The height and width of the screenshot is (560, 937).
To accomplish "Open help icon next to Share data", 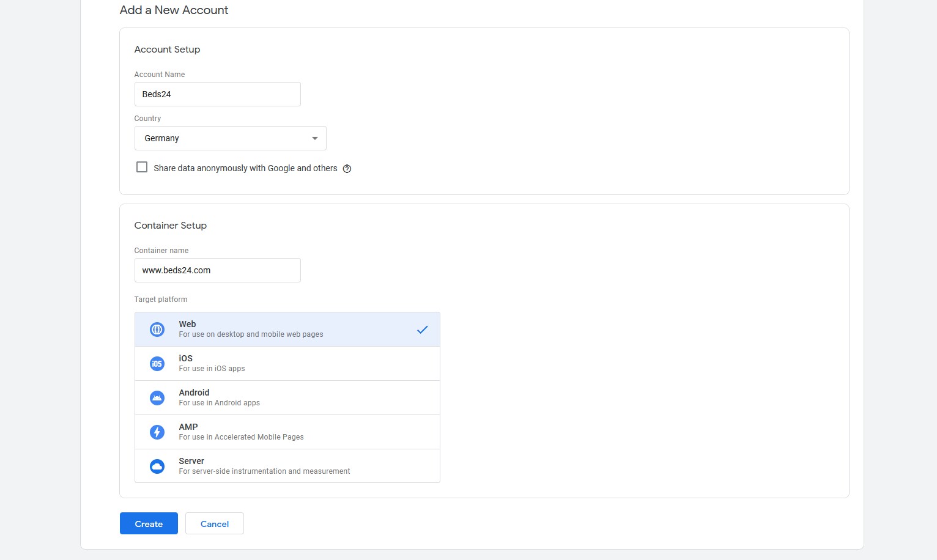I will (x=347, y=169).
